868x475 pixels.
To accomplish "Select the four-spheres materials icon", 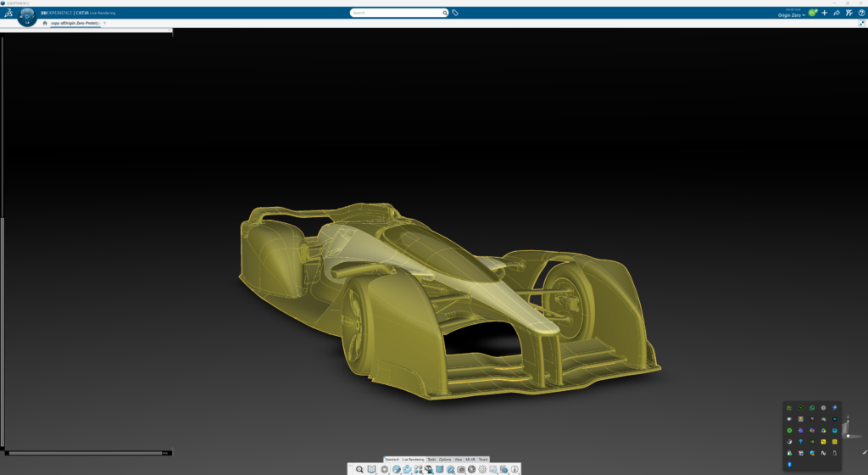I will (419, 469).
